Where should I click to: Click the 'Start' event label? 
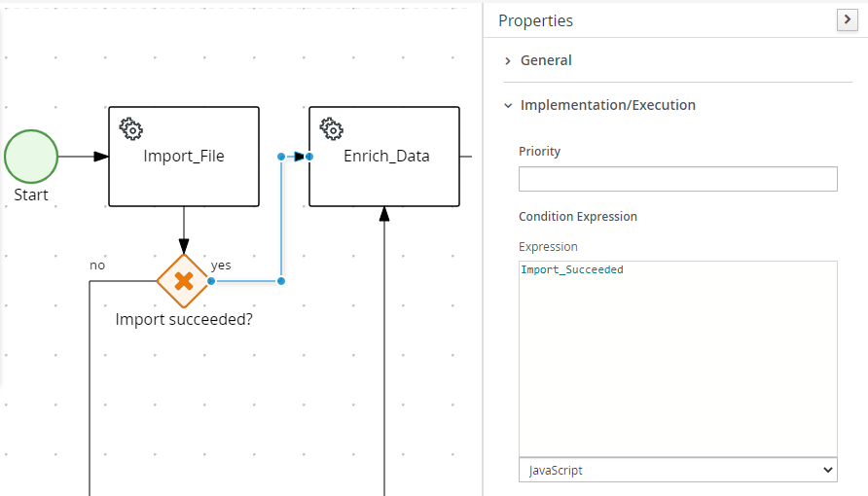click(x=31, y=195)
